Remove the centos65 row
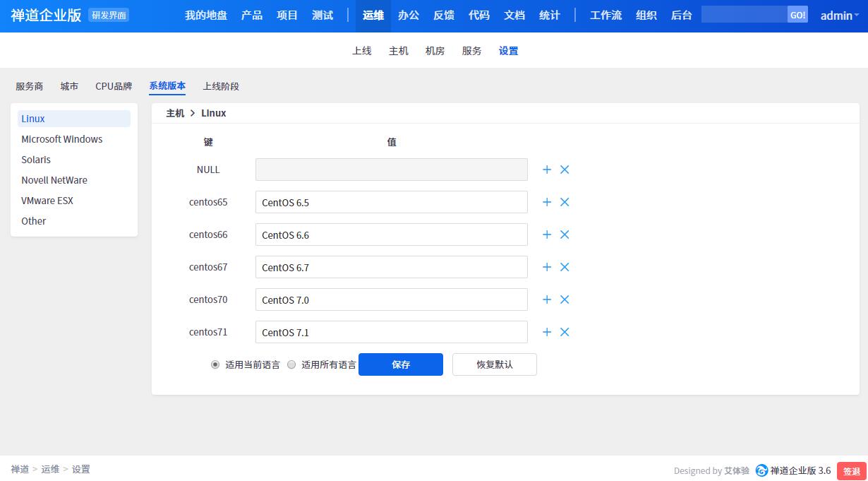The height and width of the screenshot is (481, 868). (x=565, y=202)
